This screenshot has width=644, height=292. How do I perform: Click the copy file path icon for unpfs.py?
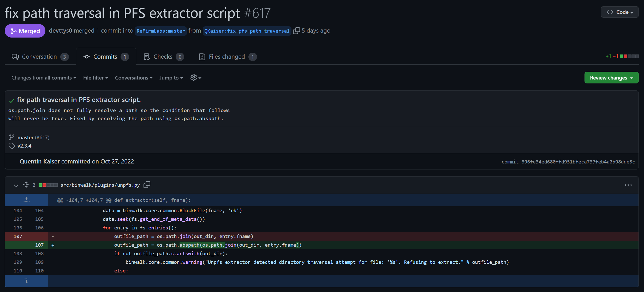[x=147, y=185]
